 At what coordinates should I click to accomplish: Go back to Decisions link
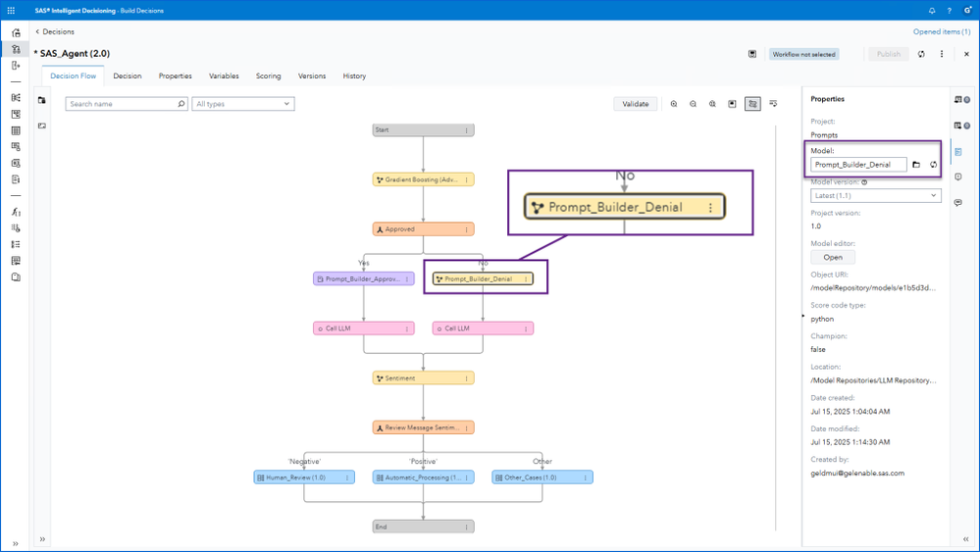(x=55, y=31)
